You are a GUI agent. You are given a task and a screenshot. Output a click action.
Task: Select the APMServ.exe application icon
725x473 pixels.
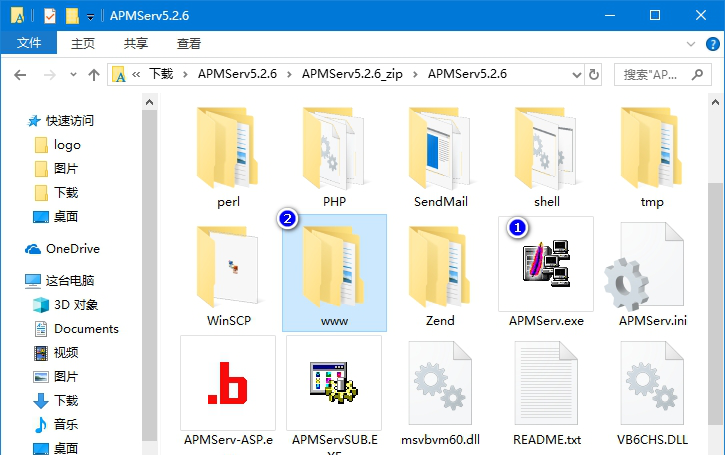click(x=546, y=264)
